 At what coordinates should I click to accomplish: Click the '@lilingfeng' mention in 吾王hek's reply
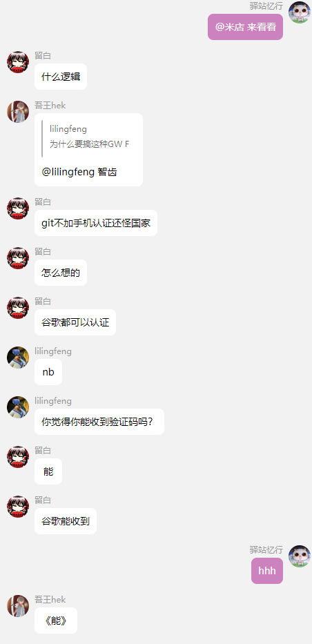click(68, 172)
